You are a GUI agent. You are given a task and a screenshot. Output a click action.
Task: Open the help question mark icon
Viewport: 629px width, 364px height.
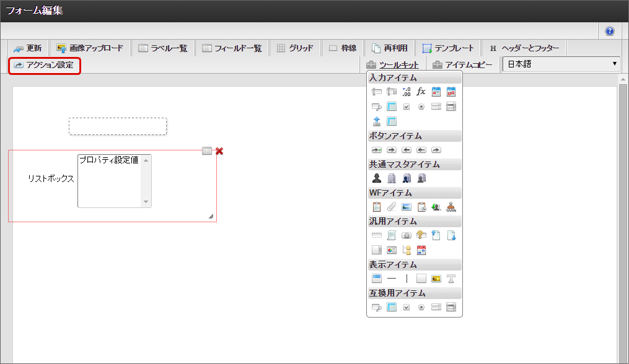610,31
